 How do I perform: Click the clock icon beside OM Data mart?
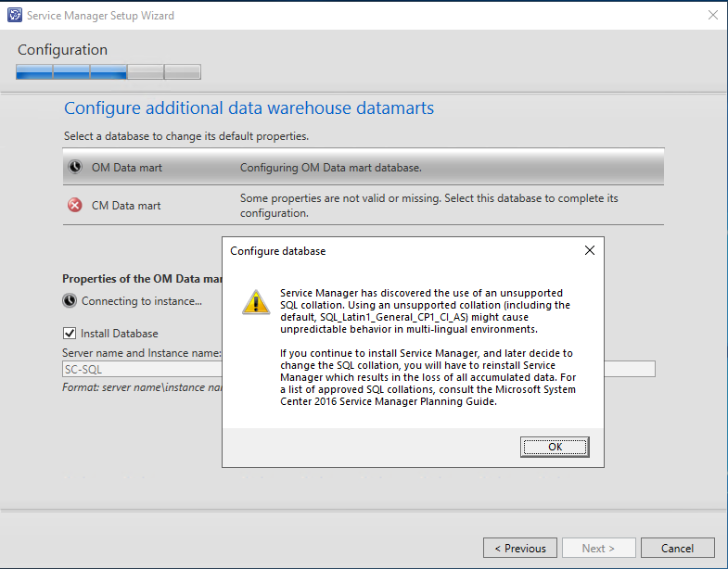75,167
